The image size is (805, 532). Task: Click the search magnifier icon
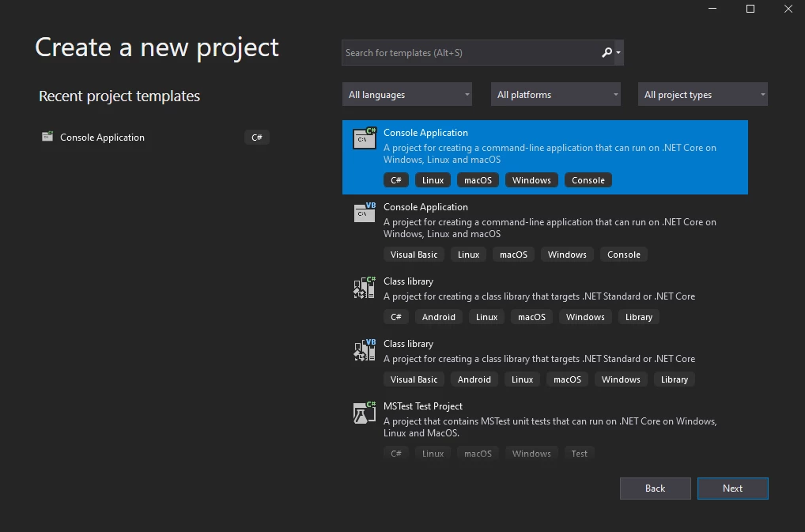coord(607,53)
